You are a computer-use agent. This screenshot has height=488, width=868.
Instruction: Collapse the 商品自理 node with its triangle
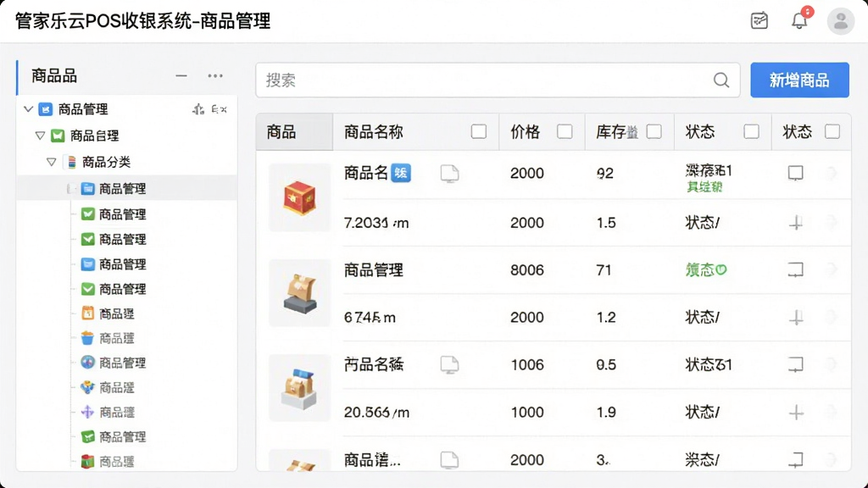(x=40, y=136)
